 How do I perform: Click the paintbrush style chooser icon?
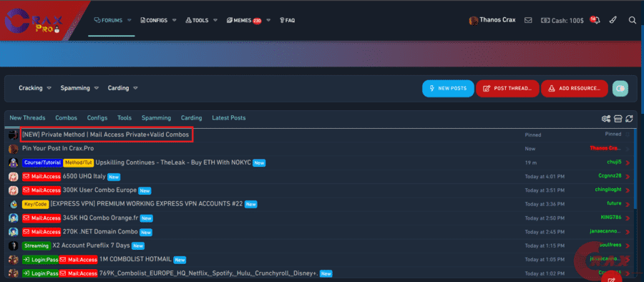pyautogui.click(x=613, y=20)
